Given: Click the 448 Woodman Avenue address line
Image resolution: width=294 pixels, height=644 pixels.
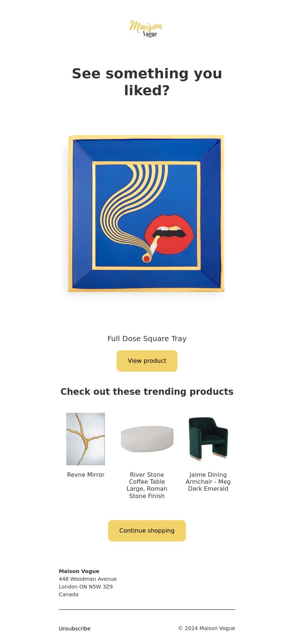Looking at the screenshot, I should coord(88,579).
